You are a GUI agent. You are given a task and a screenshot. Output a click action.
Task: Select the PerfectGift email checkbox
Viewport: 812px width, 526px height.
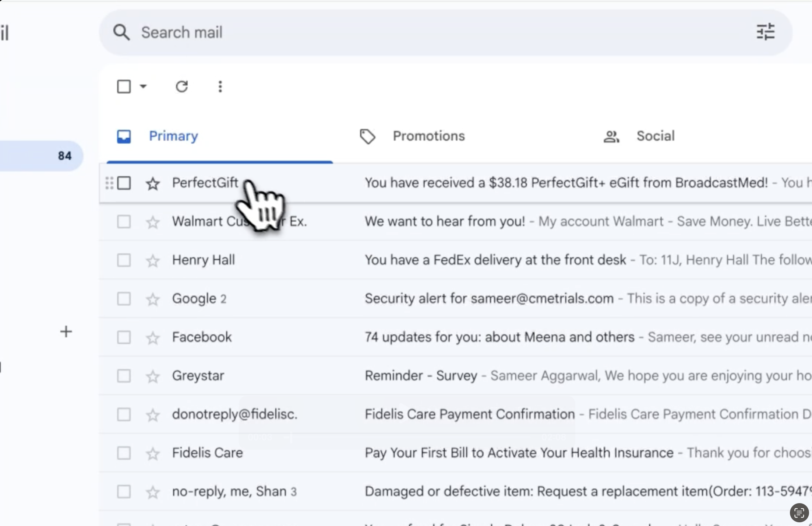point(124,183)
